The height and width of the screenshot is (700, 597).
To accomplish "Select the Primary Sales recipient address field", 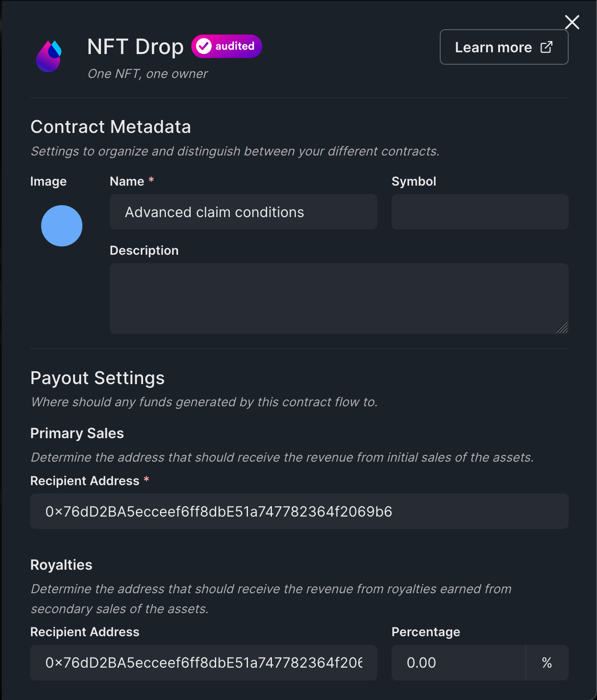I will [298, 511].
